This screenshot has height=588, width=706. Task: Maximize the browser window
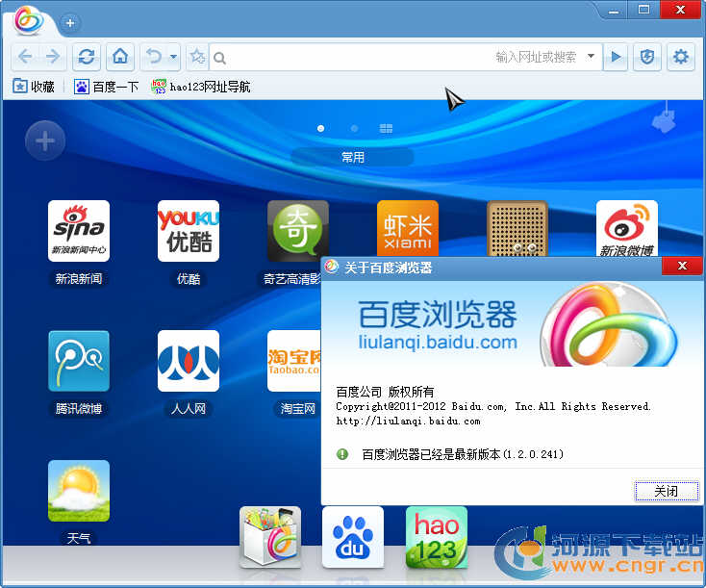643,10
